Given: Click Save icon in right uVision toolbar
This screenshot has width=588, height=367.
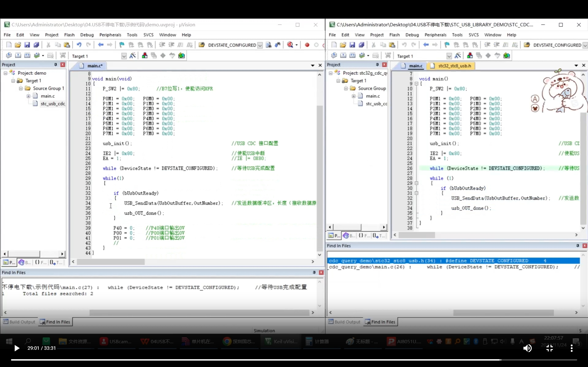Looking at the screenshot, I should pyautogui.click(x=352, y=45).
